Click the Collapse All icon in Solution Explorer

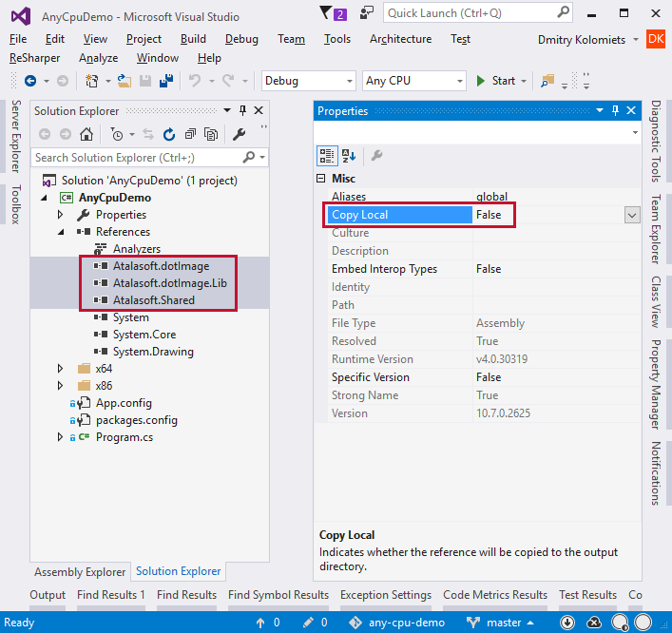[x=190, y=134]
